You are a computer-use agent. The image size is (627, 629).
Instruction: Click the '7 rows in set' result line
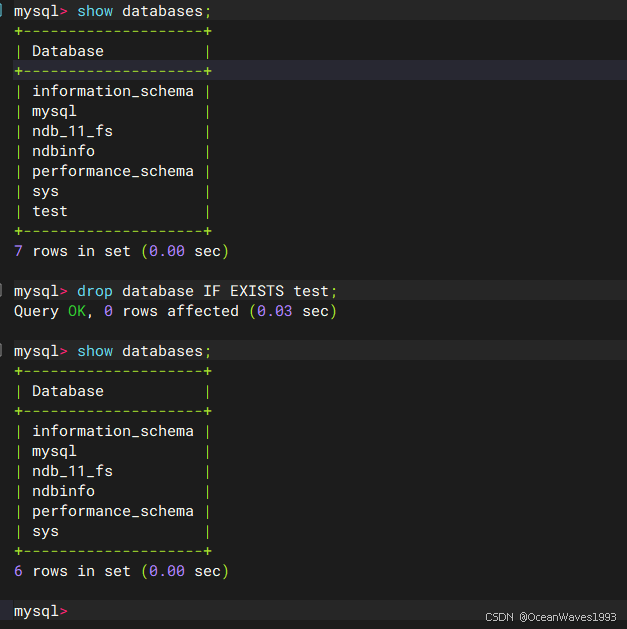tap(121, 251)
